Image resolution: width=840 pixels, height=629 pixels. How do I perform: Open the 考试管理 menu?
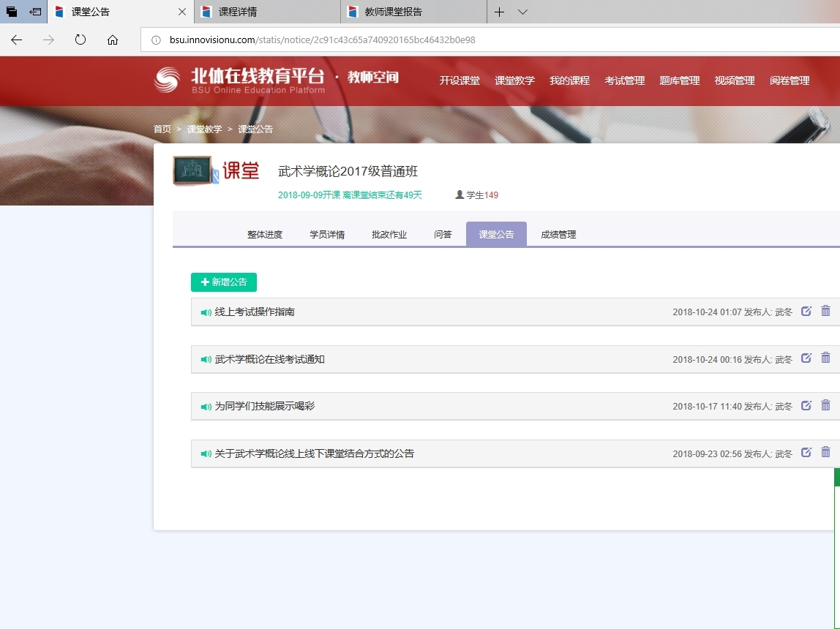624,80
